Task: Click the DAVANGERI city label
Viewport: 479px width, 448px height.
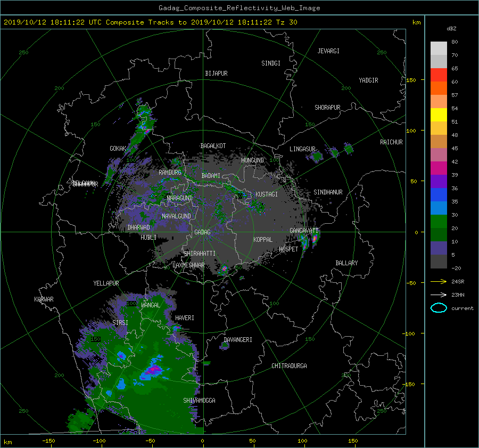Action: 238,340
